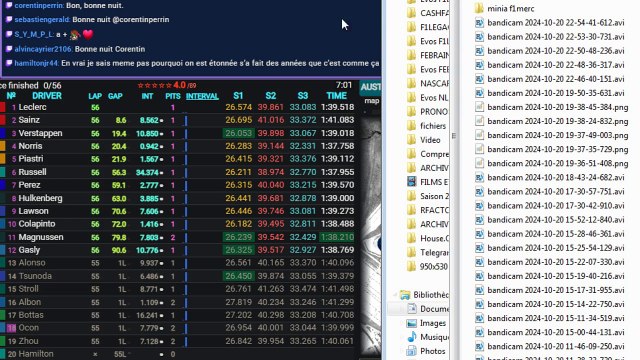Select image bandicam 2024-10-20 19-37-35-729.png
Viewport: 640px width, 360px height.
click(x=552, y=149)
